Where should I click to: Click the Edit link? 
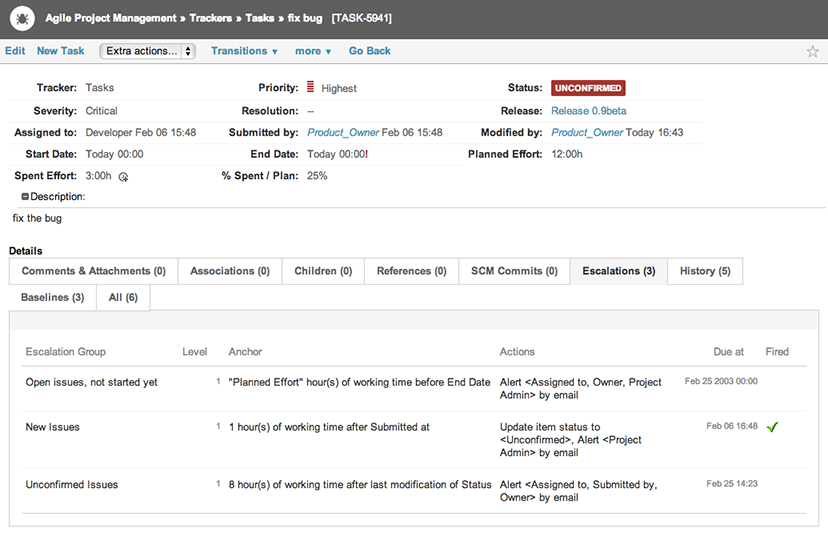coord(15,51)
